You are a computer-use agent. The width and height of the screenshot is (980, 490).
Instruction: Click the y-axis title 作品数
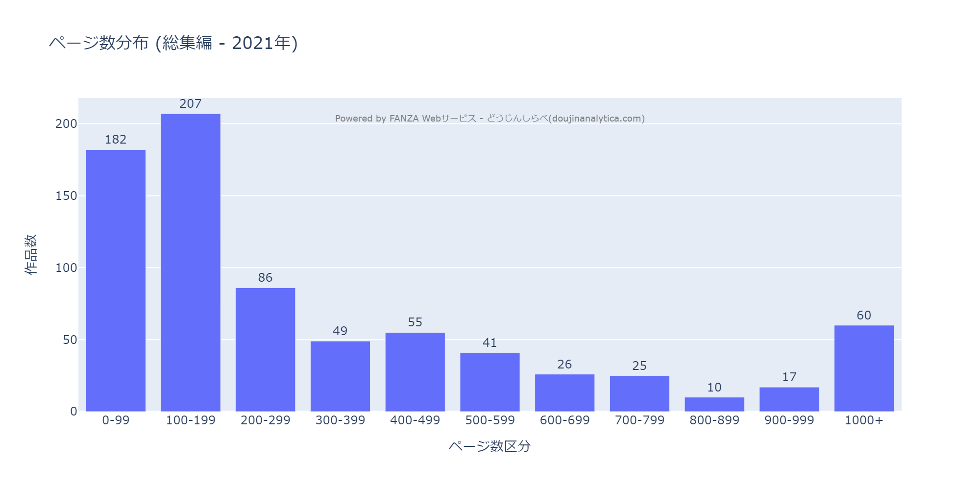[x=30, y=254]
